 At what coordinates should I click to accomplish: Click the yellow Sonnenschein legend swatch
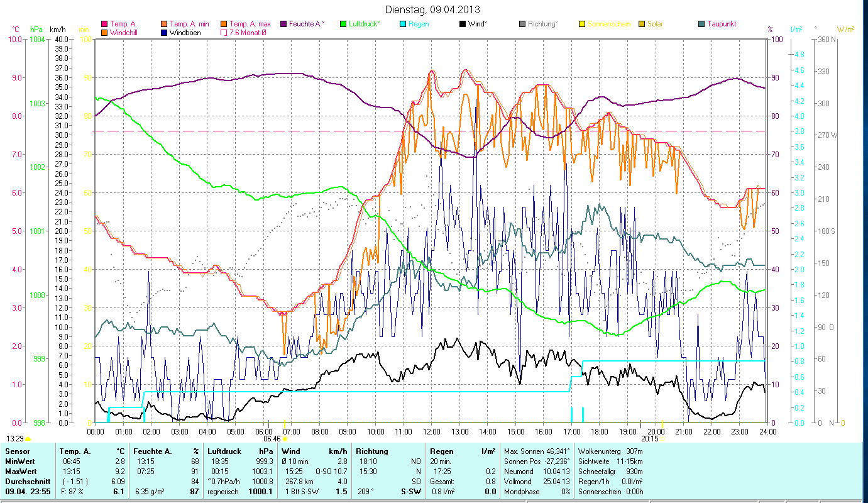coord(581,25)
